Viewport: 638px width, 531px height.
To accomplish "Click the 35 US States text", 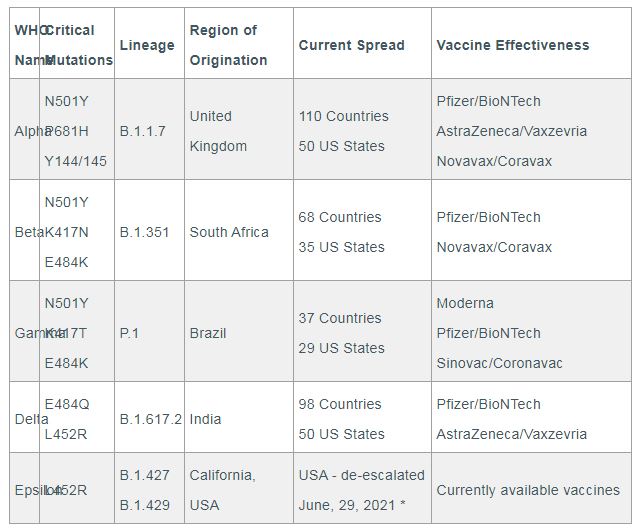I will tap(341, 247).
